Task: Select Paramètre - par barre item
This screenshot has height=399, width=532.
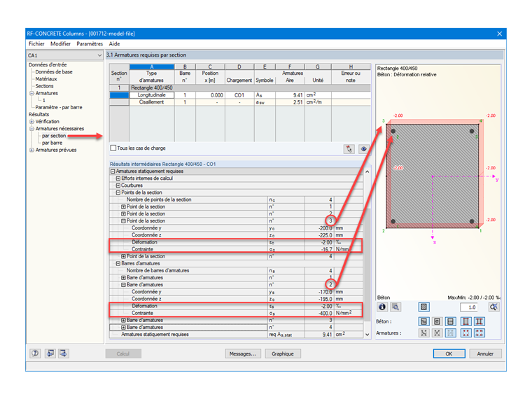Action: click(x=59, y=108)
